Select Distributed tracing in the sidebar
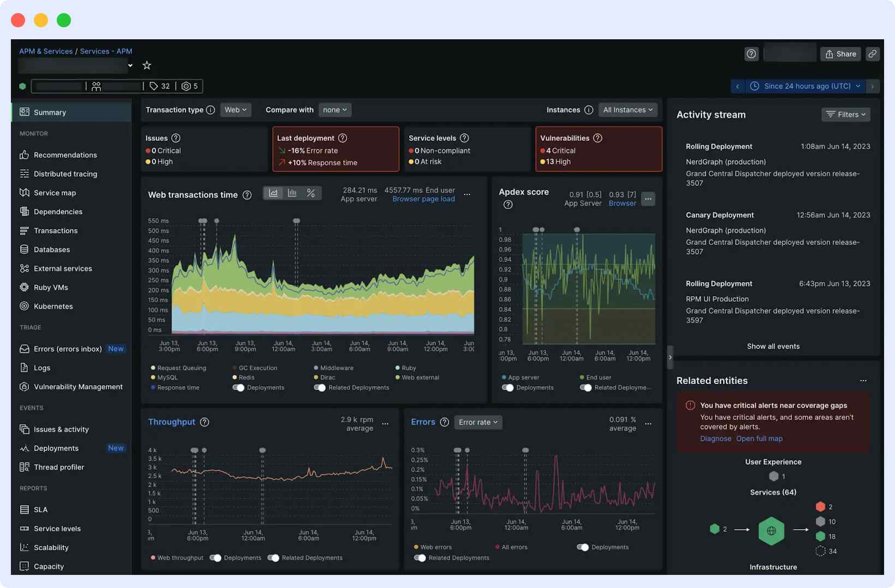This screenshot has height=588, width=895. [x=65, y=173]
